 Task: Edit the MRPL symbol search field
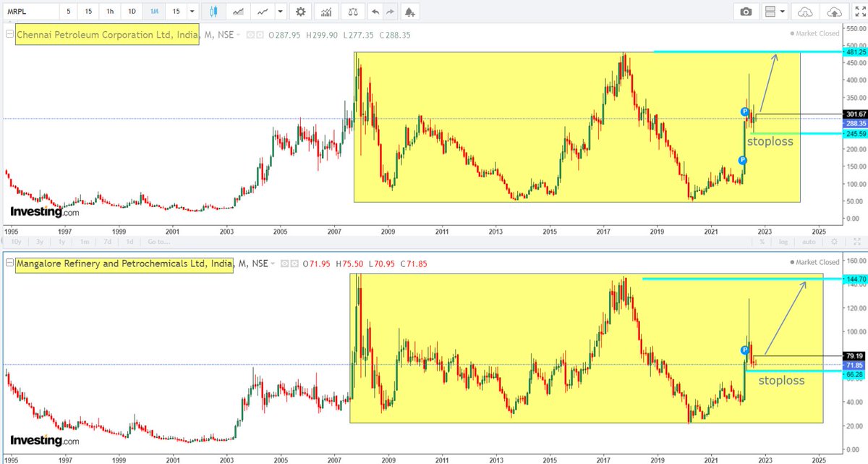(30, 12)
